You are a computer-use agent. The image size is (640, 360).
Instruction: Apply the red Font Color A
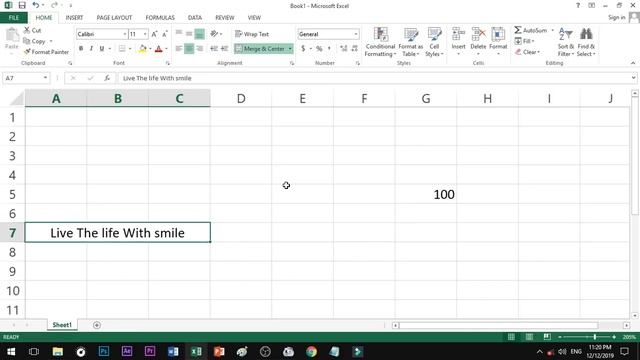coord(159,49)
